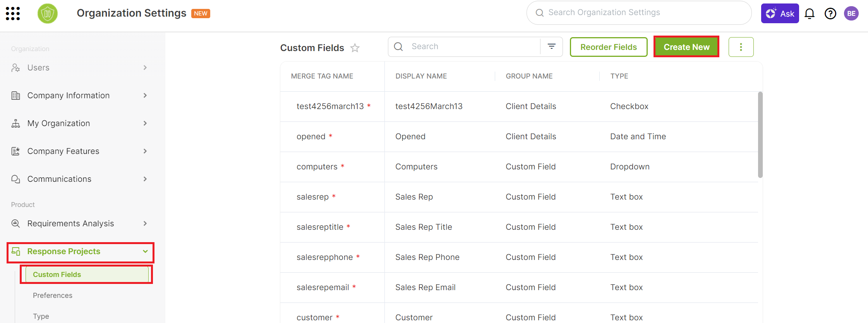Click the magnifier icon in Custom Fields search
Screen dimensions: 868x323
(398, 46)
